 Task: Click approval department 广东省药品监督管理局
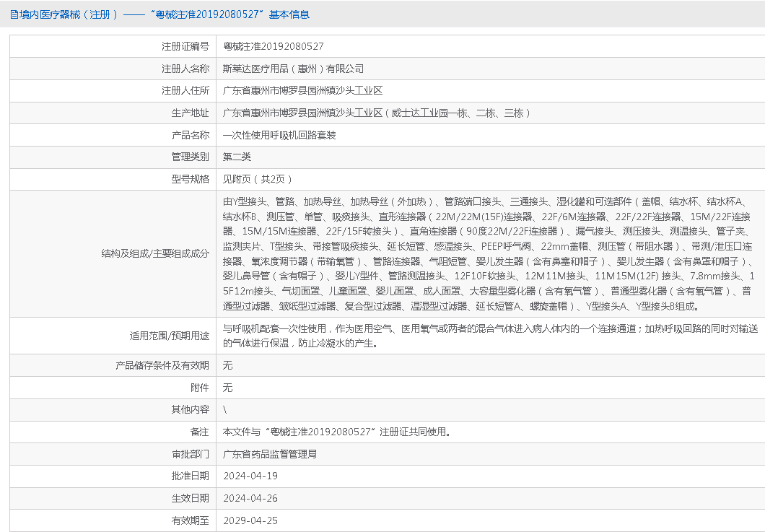coord(270,454)
